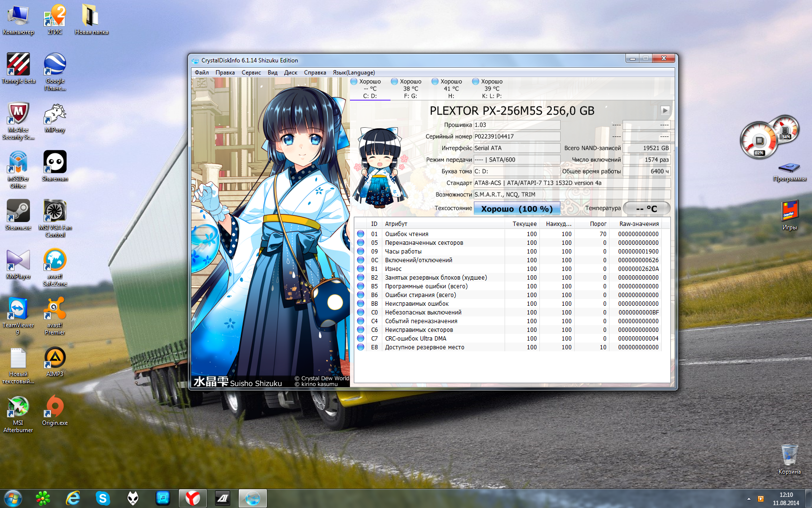Click the Текущее column header
The height and width of the screenshot is (508, 812).
(522, 224)
